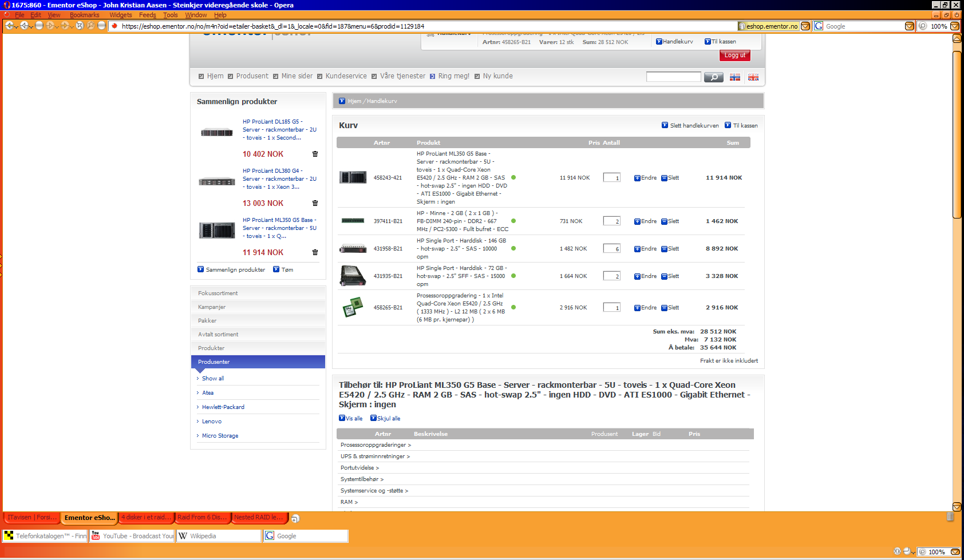Image resolution: width=964 pixels, height=560 pixels.
Task: Remove ML350 G5 11 914 NOK from comparison
Action: (315, 252)
